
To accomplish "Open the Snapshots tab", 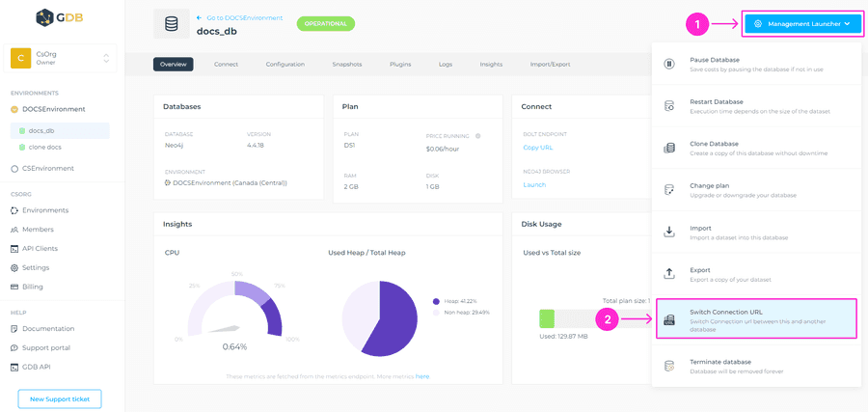I will (347, 65).
